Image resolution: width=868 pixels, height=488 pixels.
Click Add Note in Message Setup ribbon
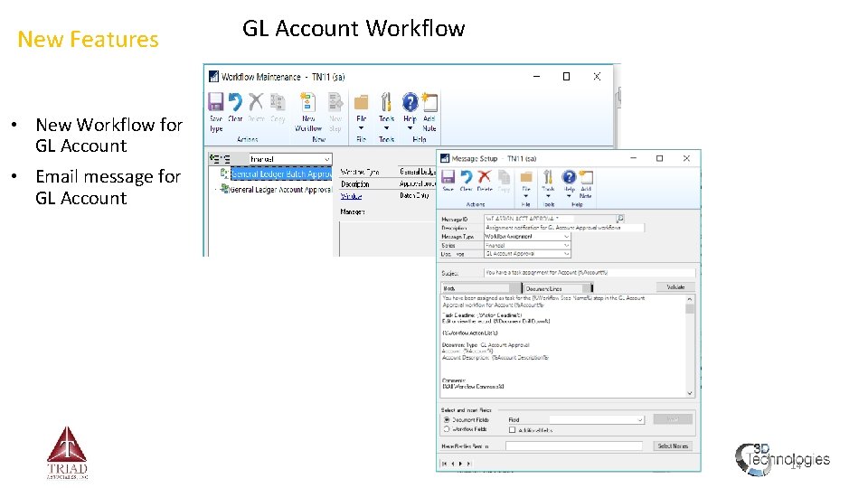(x=586, y=184)
